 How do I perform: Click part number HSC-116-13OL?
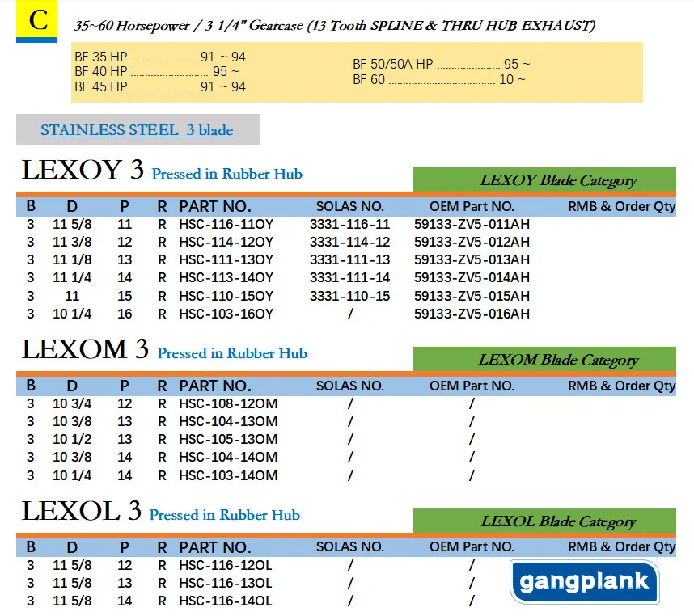pyautogui.click(x=226, y=583)
